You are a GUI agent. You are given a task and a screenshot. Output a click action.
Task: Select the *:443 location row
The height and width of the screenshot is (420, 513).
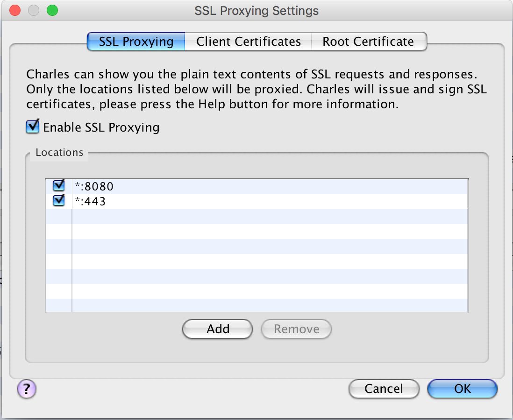tap(257, 202)
